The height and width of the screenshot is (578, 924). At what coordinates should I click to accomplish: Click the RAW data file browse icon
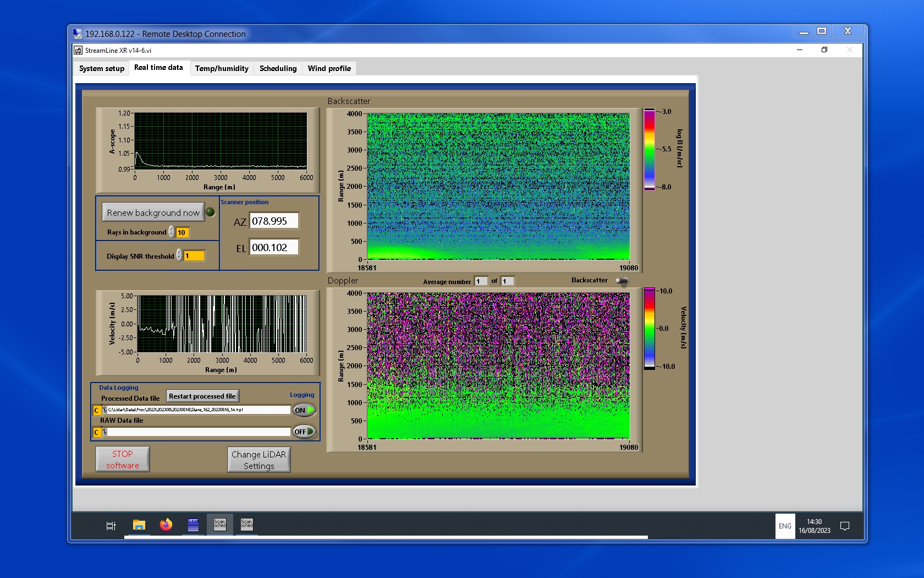(105, 432)
